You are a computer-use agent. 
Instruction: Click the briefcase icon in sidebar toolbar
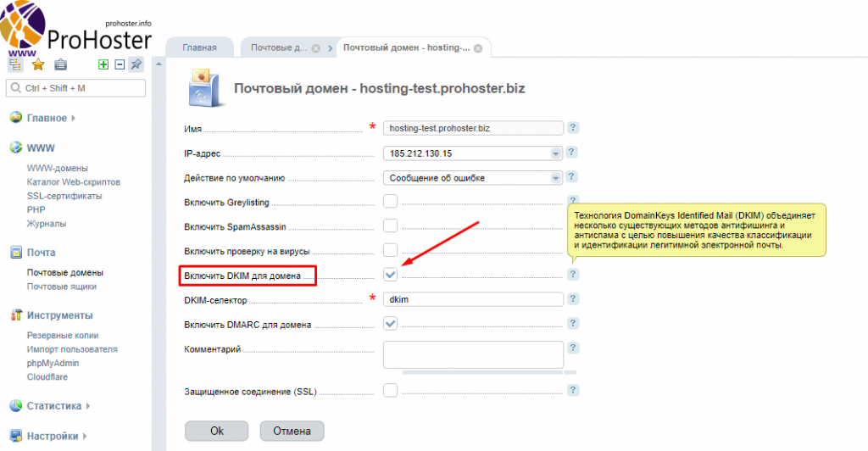(60, 64)
